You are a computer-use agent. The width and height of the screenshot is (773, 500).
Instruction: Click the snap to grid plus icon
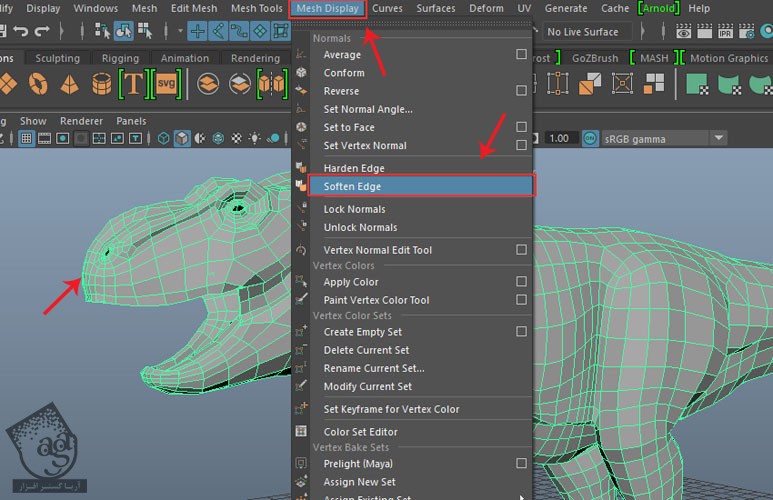[x=197, y=32]
